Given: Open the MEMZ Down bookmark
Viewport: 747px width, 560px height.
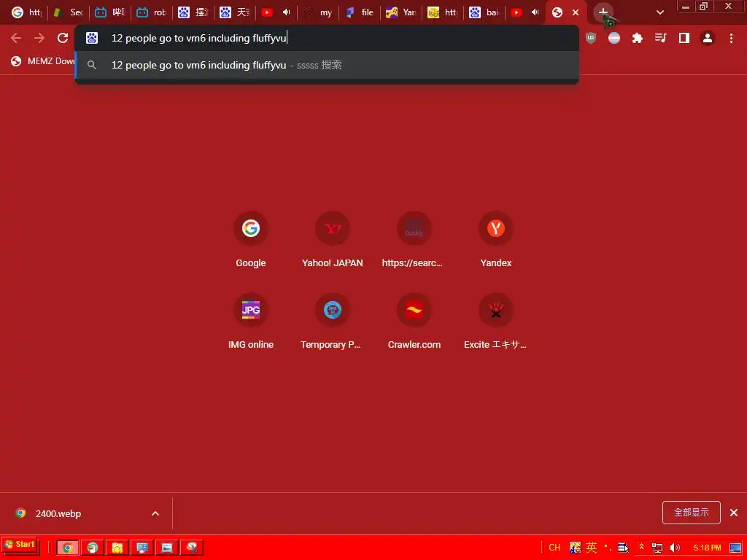Looking at the screenshot, I should pyautogui.click(x=43, y=61).
